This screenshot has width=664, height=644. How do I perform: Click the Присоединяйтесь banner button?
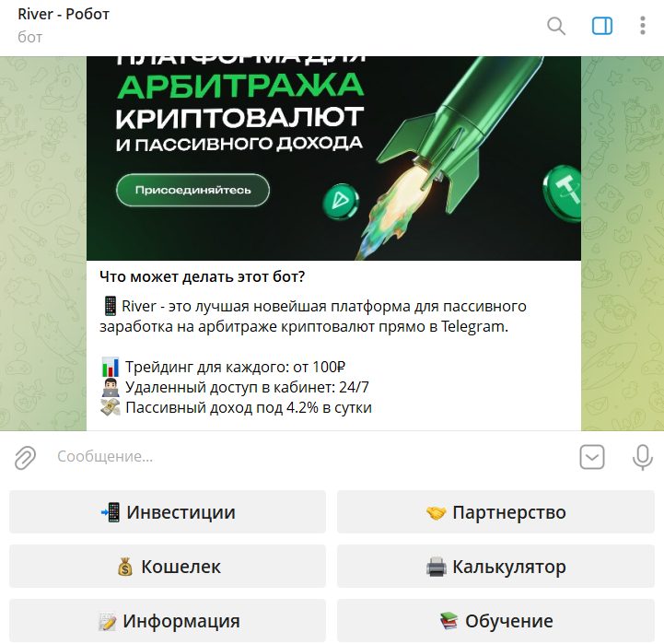(x=192, y=190)
